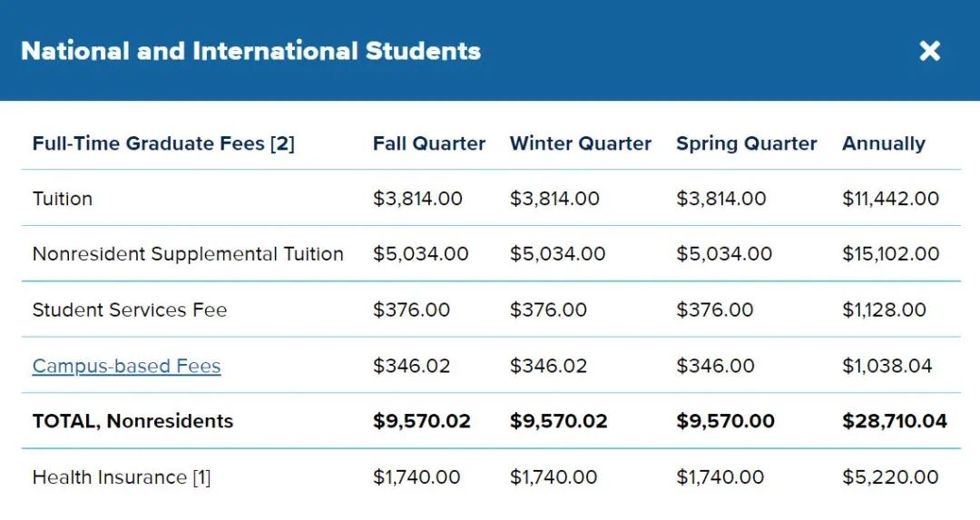Click the Winter Quarter column header
The height and width of the screenshot is (520, 980).
point(580,143)
